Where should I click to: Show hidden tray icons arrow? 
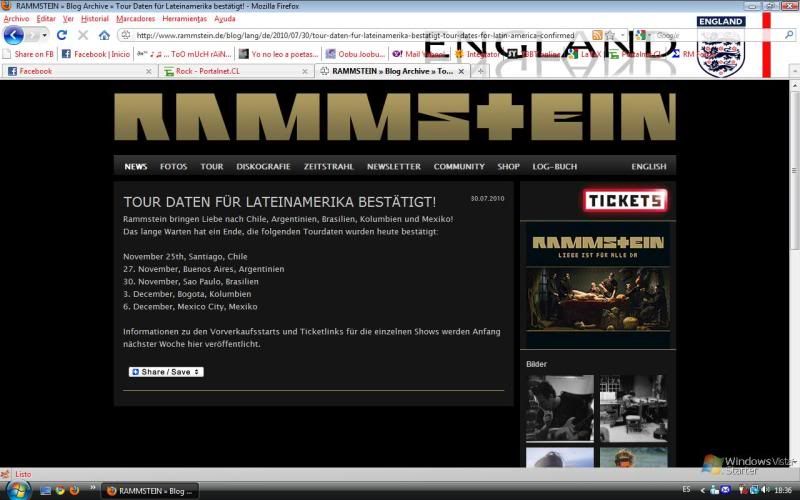point(702,490)
